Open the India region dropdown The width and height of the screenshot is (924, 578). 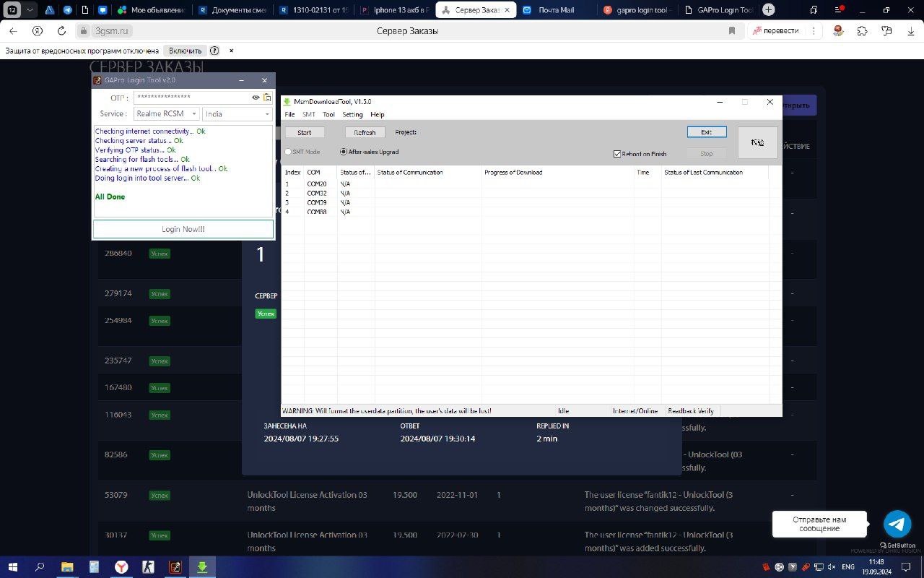(x=237, y=114)
